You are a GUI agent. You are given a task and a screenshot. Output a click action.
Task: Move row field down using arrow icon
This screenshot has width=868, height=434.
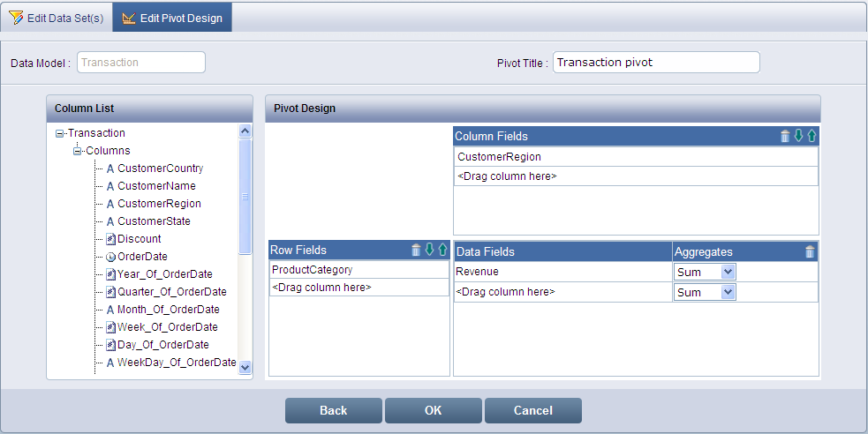(x=429, y=250)
